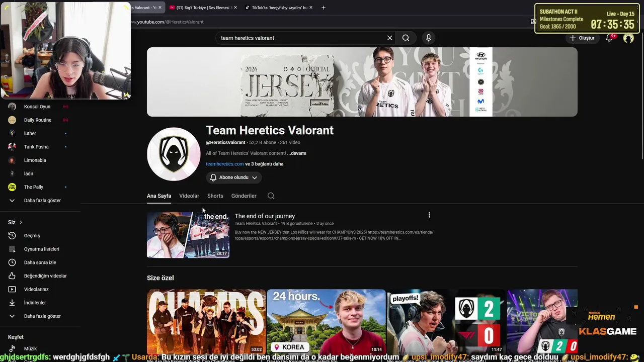Open the CHAMPS thumbnail with 53:02 duration
Image resolution: width=644 pixels, height=362 pixels.
[206, 322]
